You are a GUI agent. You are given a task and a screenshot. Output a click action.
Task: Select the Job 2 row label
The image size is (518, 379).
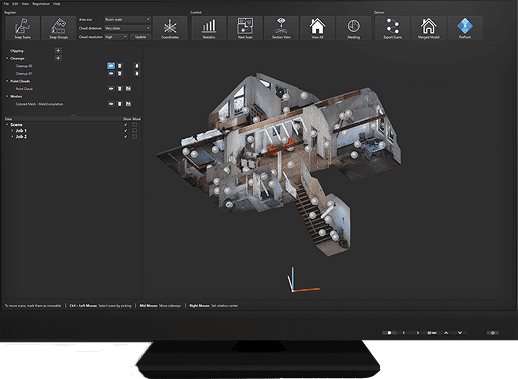click(x=21, y=137)
